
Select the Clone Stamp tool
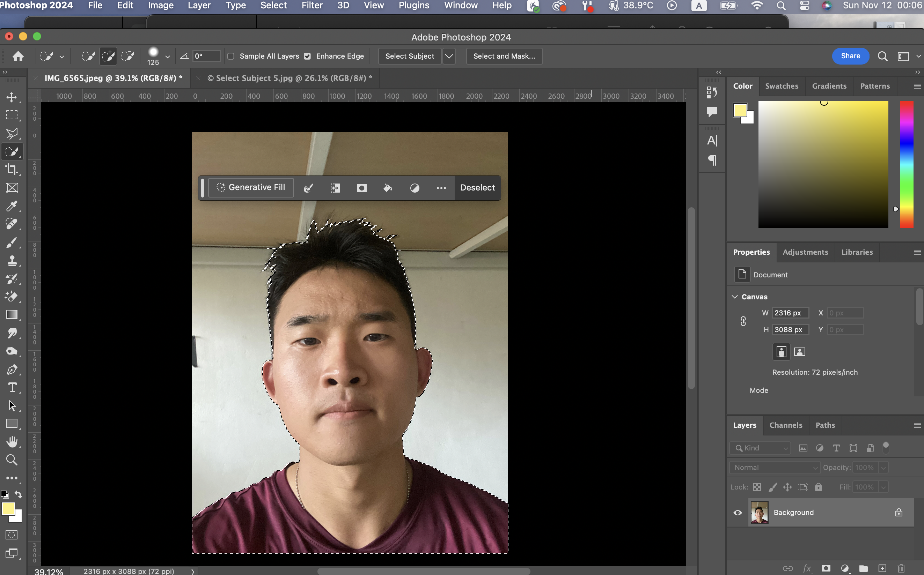(12, 261)
